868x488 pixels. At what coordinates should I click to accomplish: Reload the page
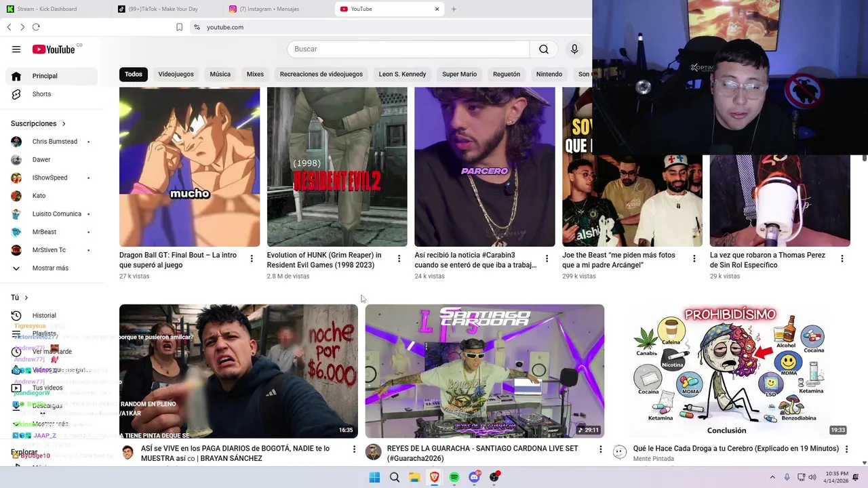pyautogui.click(x=36, y=27)
